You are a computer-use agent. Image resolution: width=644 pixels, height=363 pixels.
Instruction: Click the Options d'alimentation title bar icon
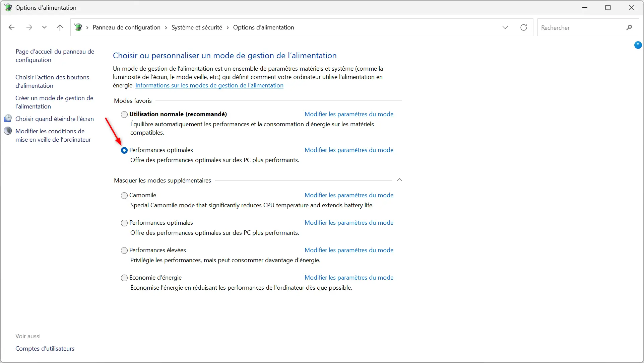pyautogui.click(x=8, y=7)
